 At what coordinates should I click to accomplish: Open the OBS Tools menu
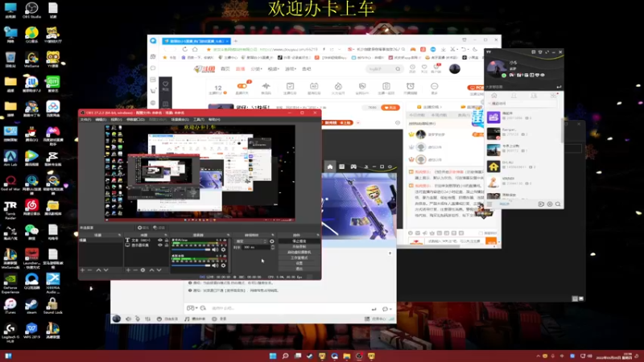[199, 119]
